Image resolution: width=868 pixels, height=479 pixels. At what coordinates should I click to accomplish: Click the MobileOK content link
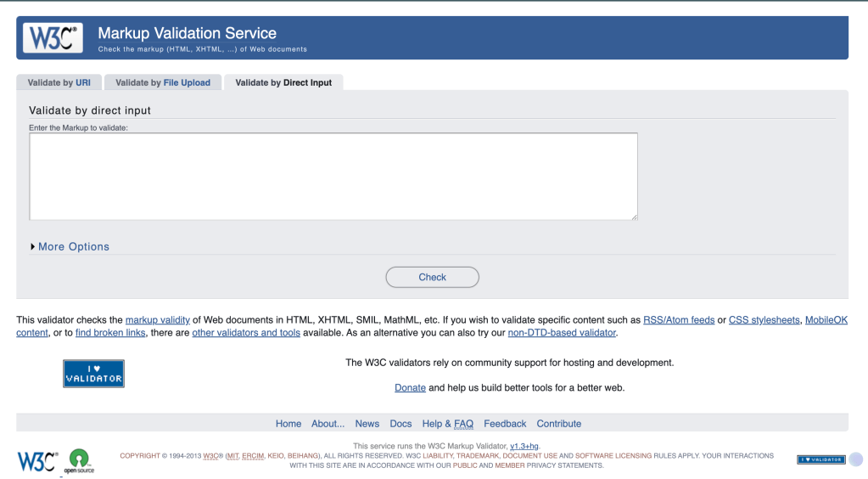coord(826,320)
